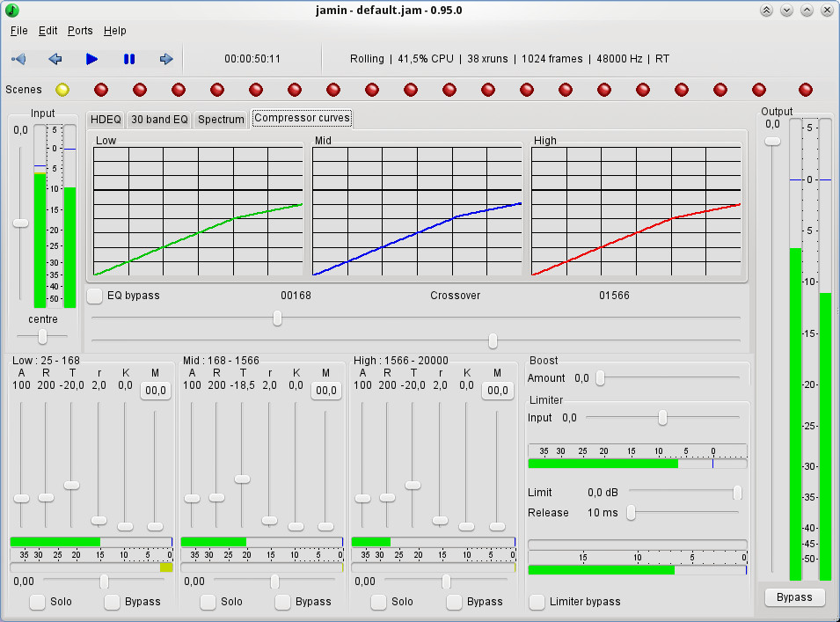Viewport: 840px width, 622px height.
Task: Enable the EQ bypass checkbox
Action: [95, 296]
